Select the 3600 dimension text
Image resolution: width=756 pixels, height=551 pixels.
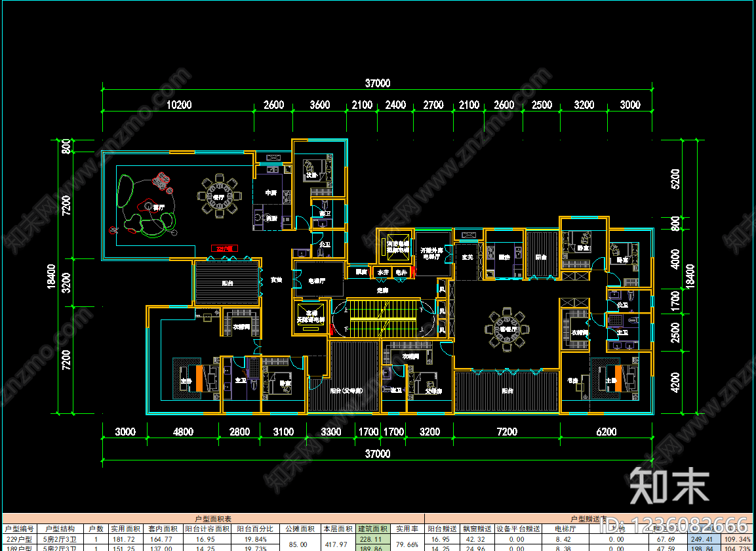(x=320, y=105)
